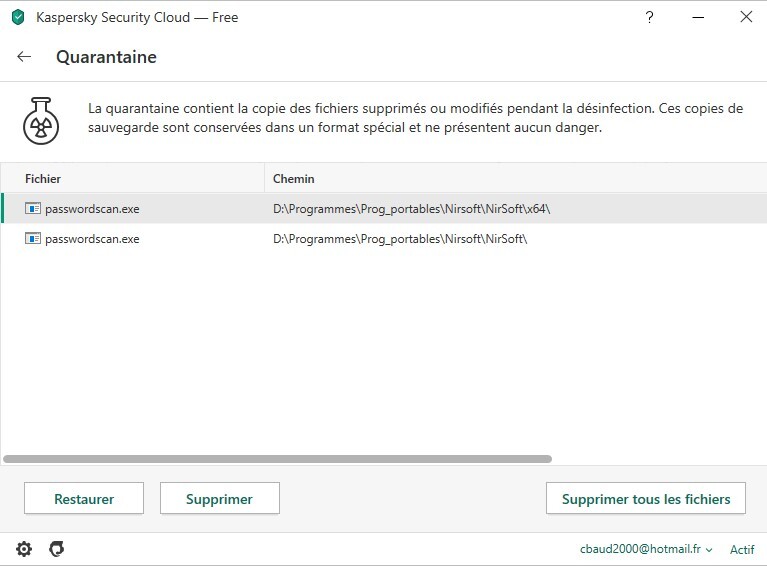The height and width of the screenshot is (566, 767).
Task: Select row with path ending Nirsoft\NirSoft\
Action: click(400, 239)
